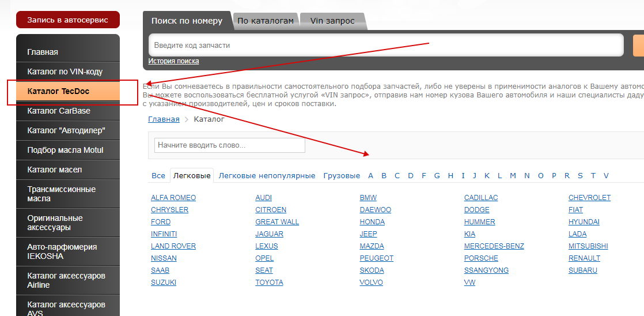Screen dimensions: 644x316
Task: Switch to По каталогам tab
Action: point(266,21)
